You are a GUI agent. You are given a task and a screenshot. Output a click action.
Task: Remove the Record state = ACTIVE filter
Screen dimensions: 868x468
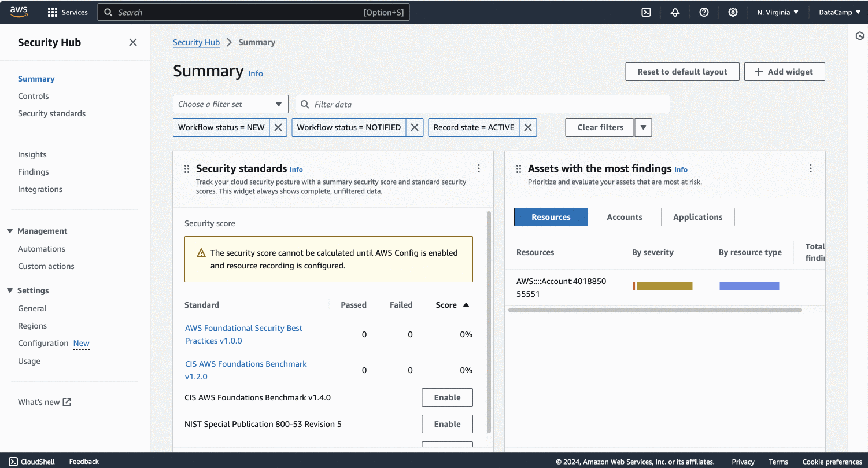(528, 127)
